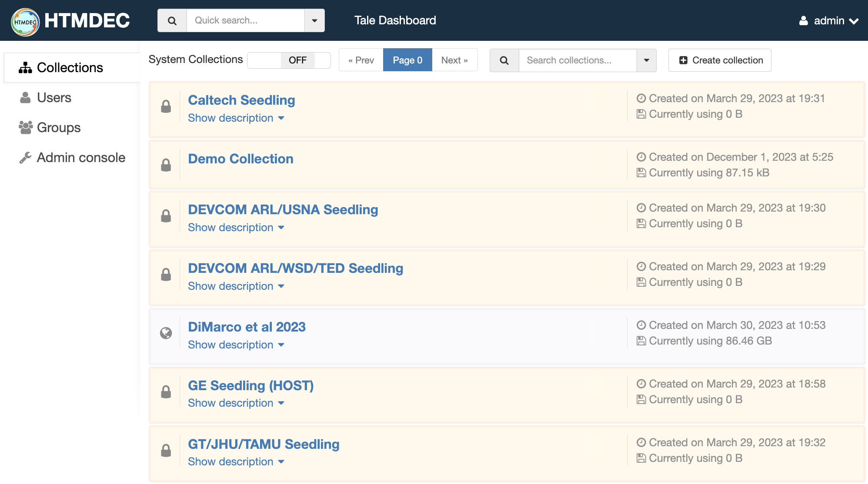The height and width of the screenshot is (484, 868).
Task: Open Groups in the sidebar
Action: pyautogui.click(x=59, y=128)
